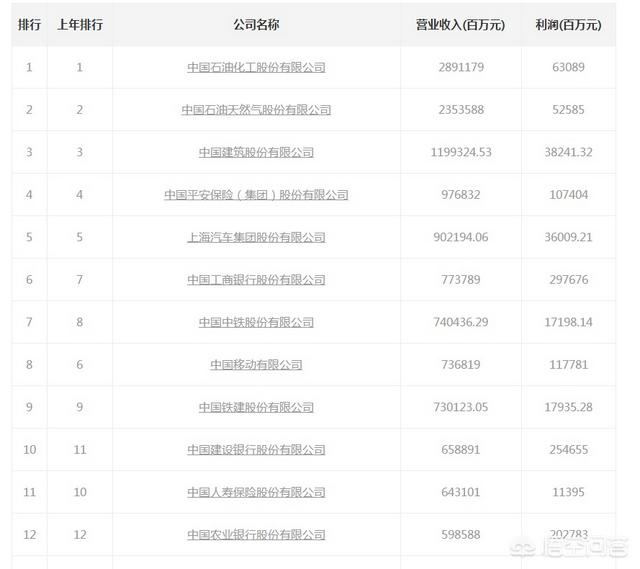Open 中国建筑股份有限公司 company page

(256, 153)
